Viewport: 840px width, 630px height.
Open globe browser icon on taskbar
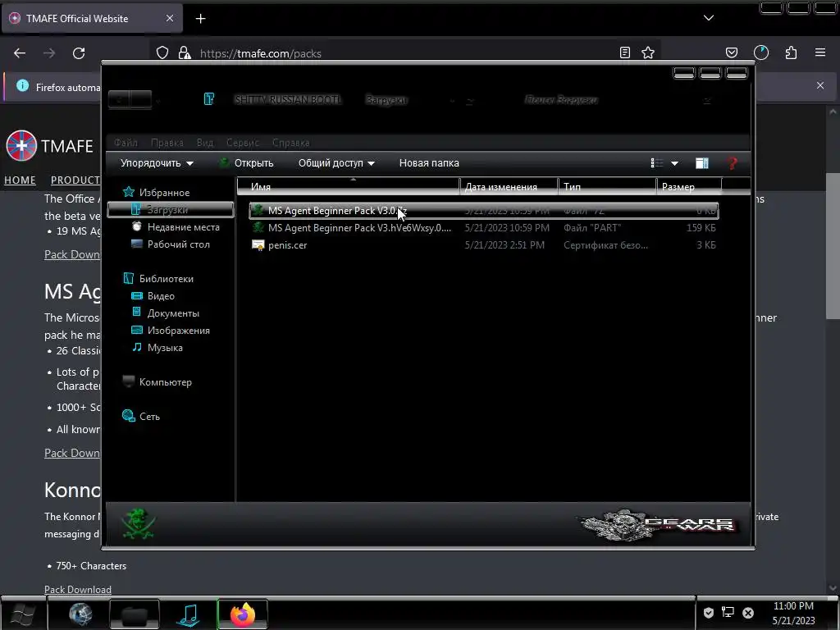[x=80, y=614]
